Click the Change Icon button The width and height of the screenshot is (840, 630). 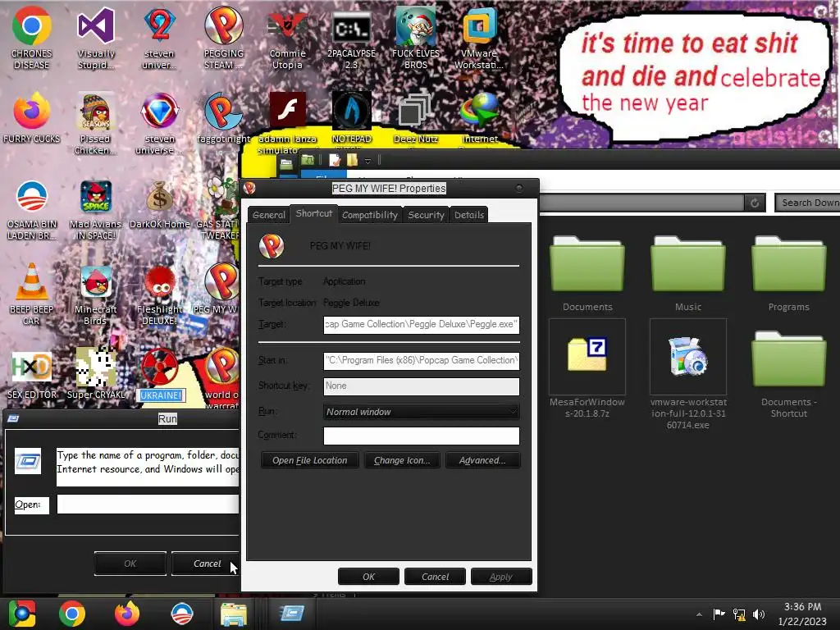[402, 460]
